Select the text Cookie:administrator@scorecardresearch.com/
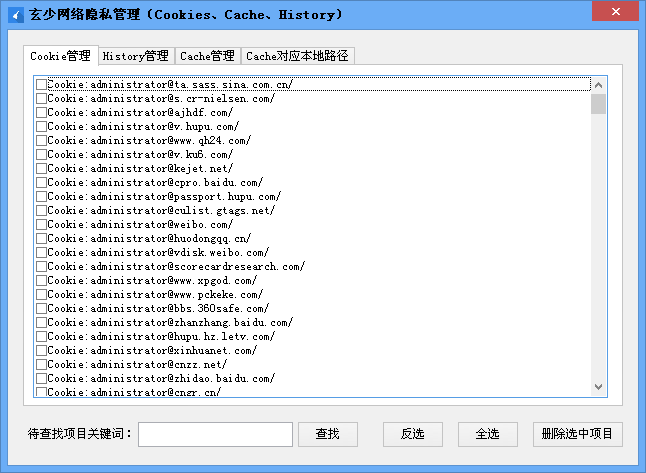 tap(176, 267)
